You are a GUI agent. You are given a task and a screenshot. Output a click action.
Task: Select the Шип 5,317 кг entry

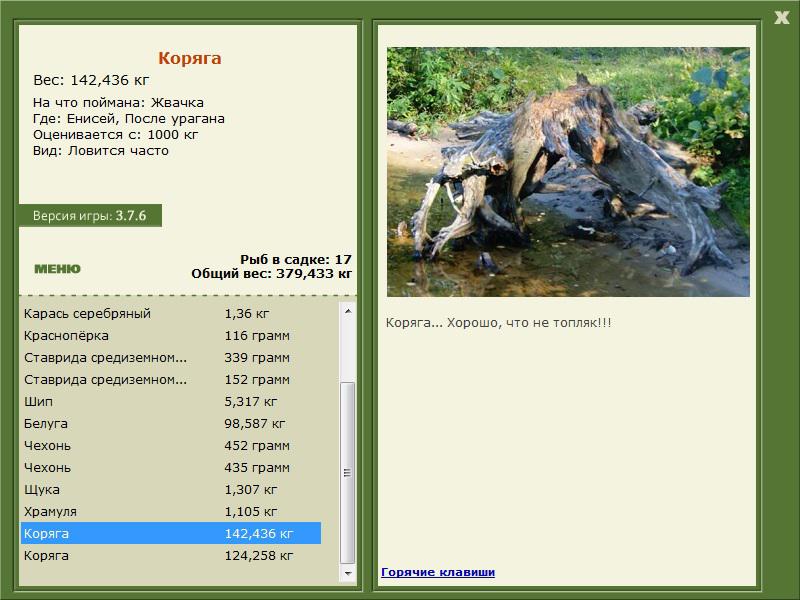point(171,401)
